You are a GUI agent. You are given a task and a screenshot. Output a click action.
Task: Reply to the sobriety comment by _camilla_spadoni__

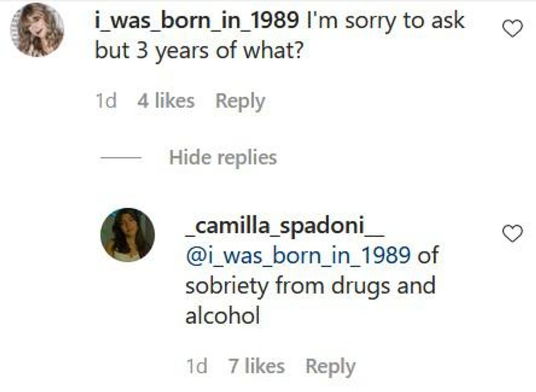point(330,366)
